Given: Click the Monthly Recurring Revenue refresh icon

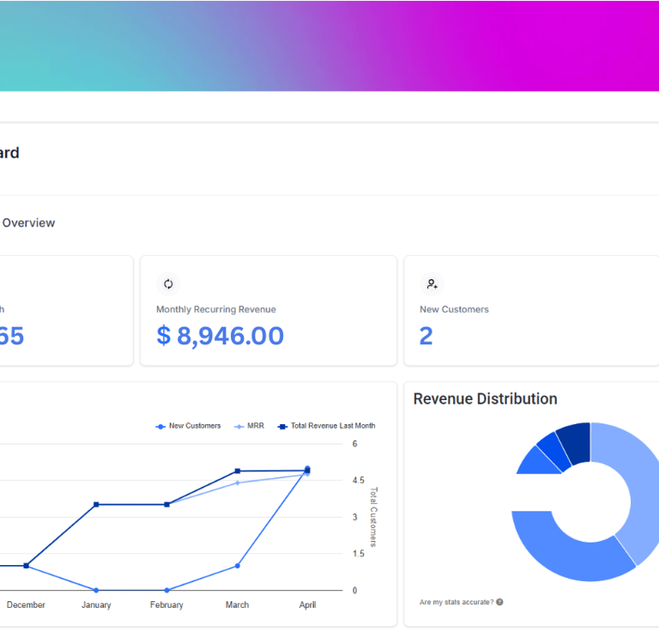Looking at the screenshot, I should click(x=168, y=284).
